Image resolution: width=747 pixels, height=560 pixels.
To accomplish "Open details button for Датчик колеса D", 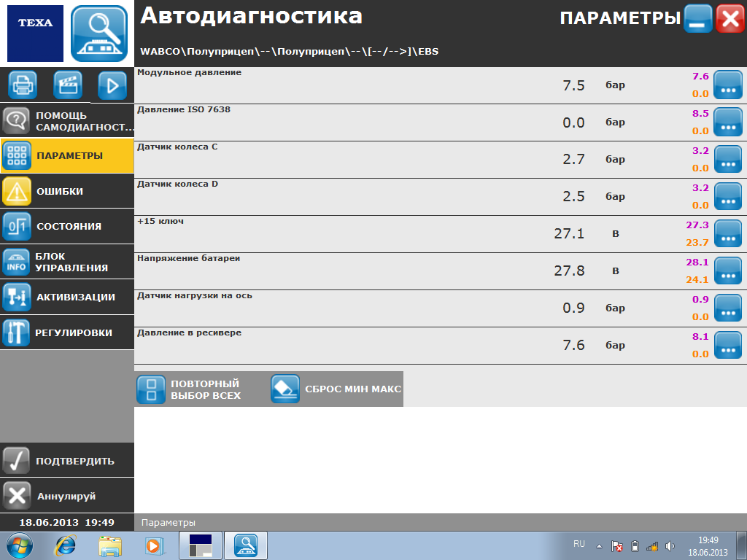I will point(728,196).
